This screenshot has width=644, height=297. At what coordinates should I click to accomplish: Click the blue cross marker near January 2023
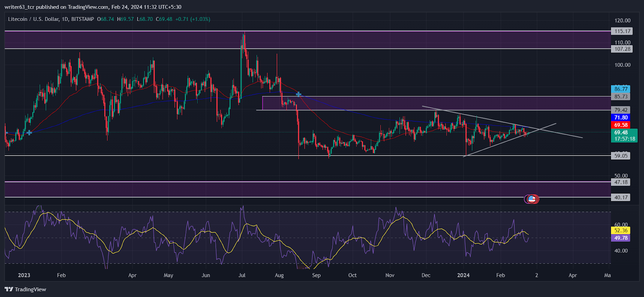[29, 133]
